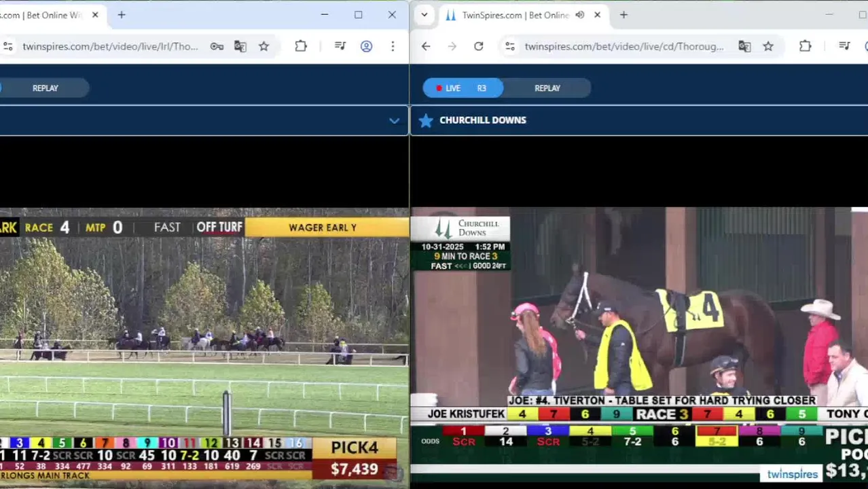
Task: Select LIVE R3 toggle in right window
Action: pyautogui.click(x=463, y=88)
